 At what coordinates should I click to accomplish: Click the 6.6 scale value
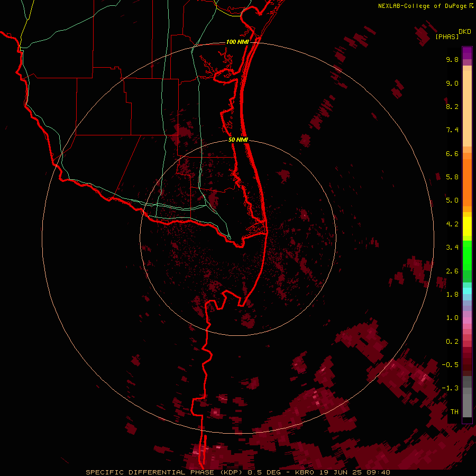point(452,153)
